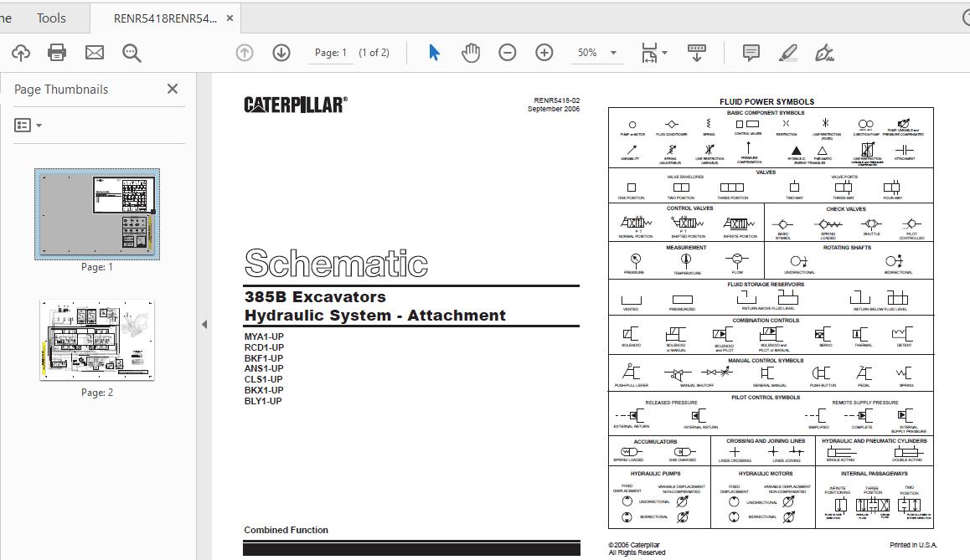Screen dimensions: 970x560
Task: Click 'September 2006' date text
Action: coord(554,109)
